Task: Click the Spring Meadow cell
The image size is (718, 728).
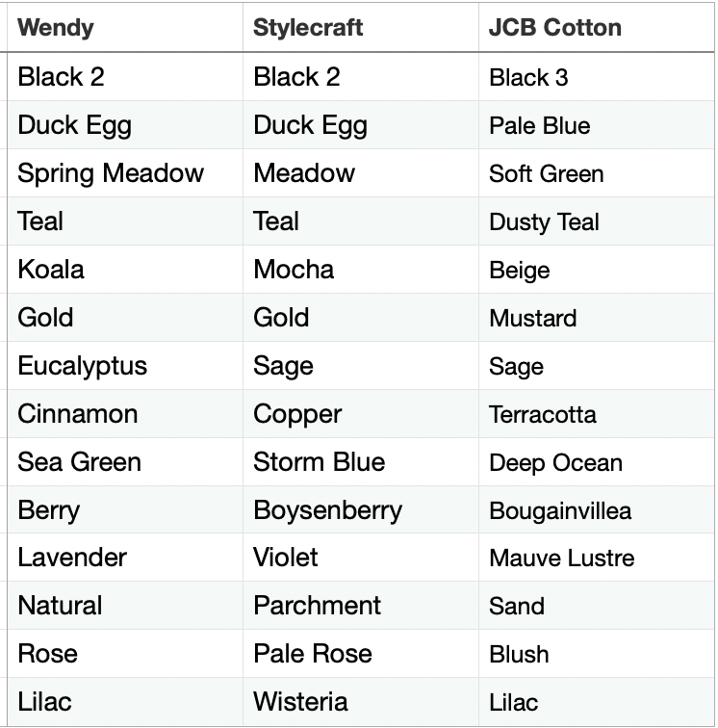Action: 125,173
